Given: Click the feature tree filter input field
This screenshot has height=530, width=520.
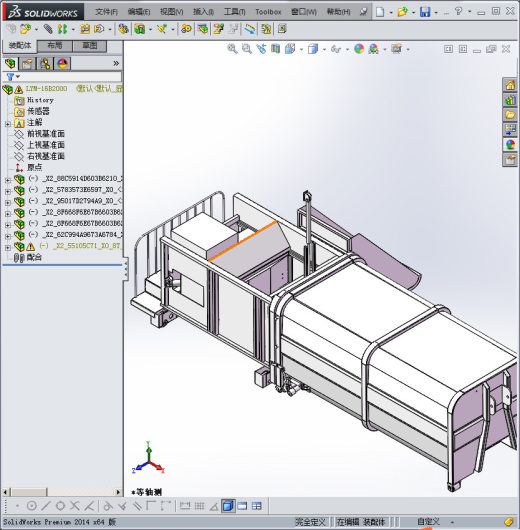Looking at the screenshot, I should pos(69,77).
